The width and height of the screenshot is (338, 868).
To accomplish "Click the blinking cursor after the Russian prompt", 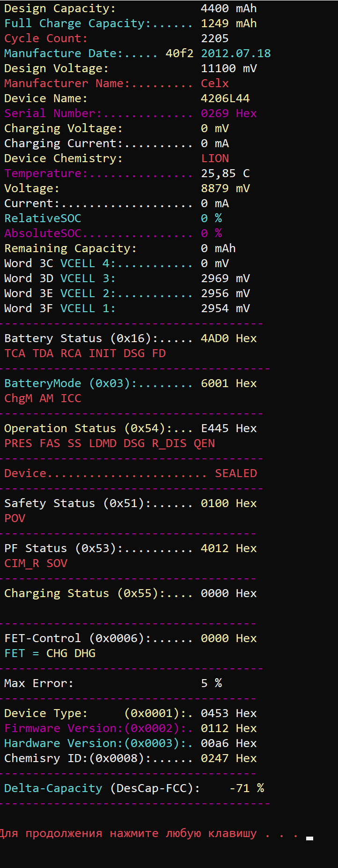I will tap(309, 838).
